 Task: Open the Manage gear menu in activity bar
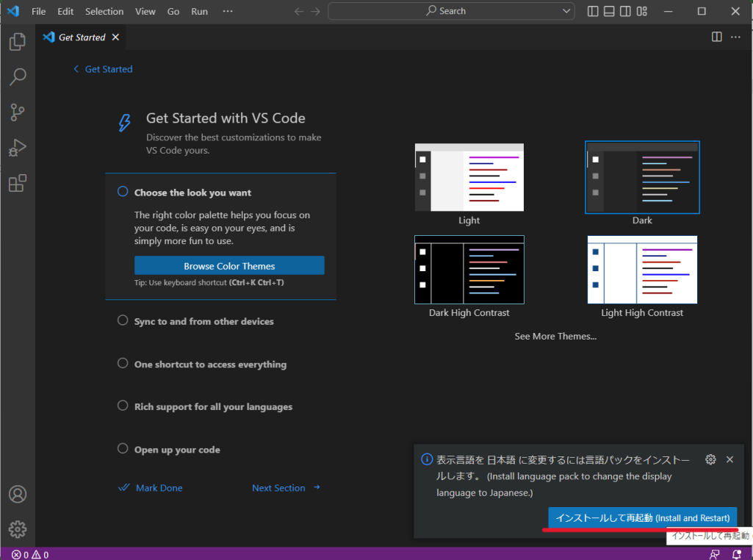tap(18, 529)
